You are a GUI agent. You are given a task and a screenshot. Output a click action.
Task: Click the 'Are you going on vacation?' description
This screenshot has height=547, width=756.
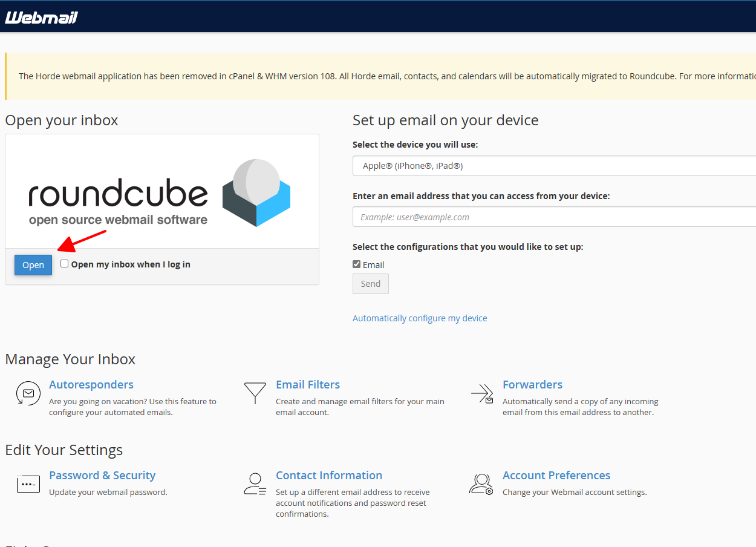point(132,407)
